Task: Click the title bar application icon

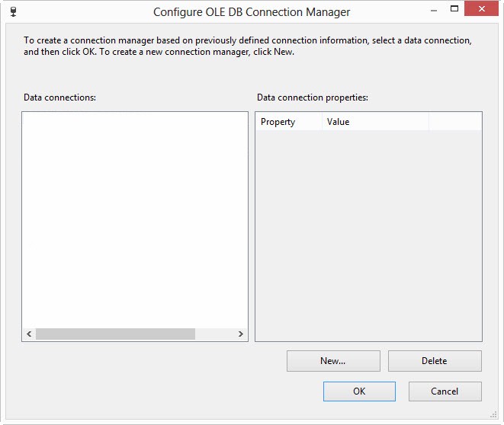Action: click(x=13, y=11)
